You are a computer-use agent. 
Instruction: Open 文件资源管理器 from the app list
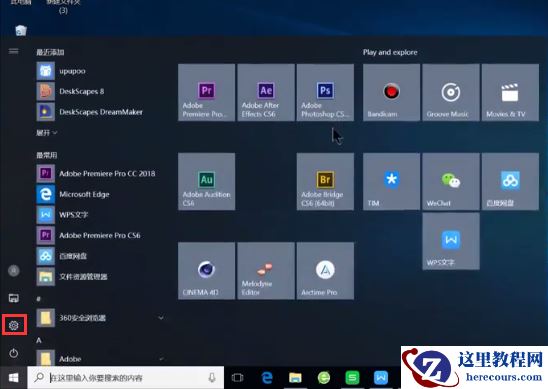click(x=100, y=276)
